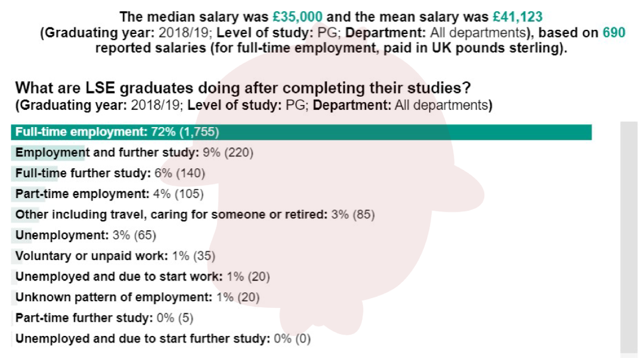Click the Full-time further study 6% row
This screenshot has height=358, width=644.
coord(110,174)
